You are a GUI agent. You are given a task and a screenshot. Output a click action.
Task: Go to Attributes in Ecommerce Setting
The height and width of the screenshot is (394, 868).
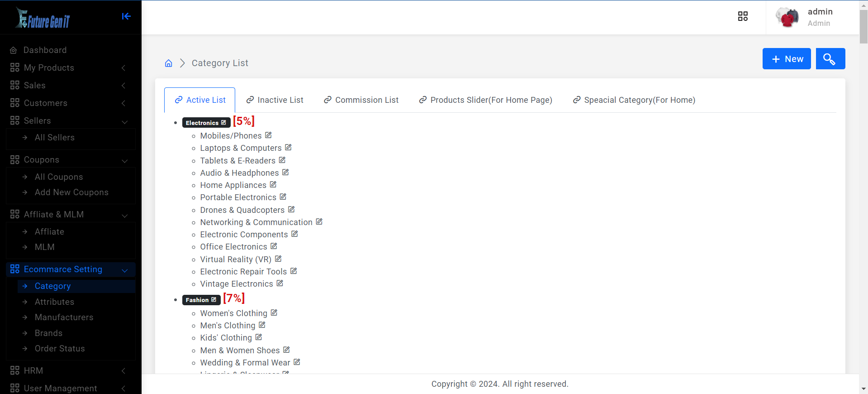(x=54, y=302)
